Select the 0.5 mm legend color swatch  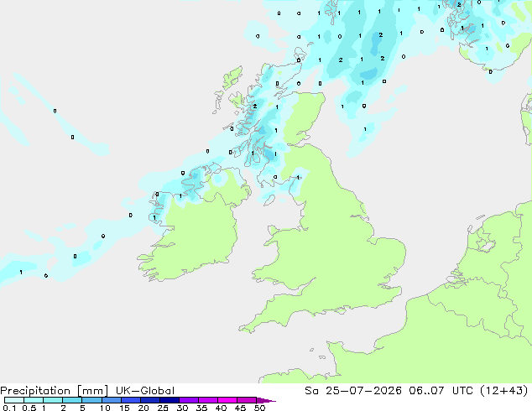pyautogui.click(x=34, y=400)
